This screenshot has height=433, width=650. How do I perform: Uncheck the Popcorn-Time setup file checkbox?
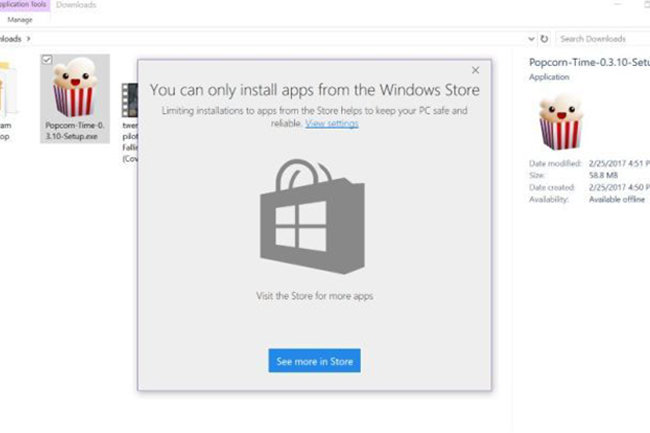(x=49, y=60)
